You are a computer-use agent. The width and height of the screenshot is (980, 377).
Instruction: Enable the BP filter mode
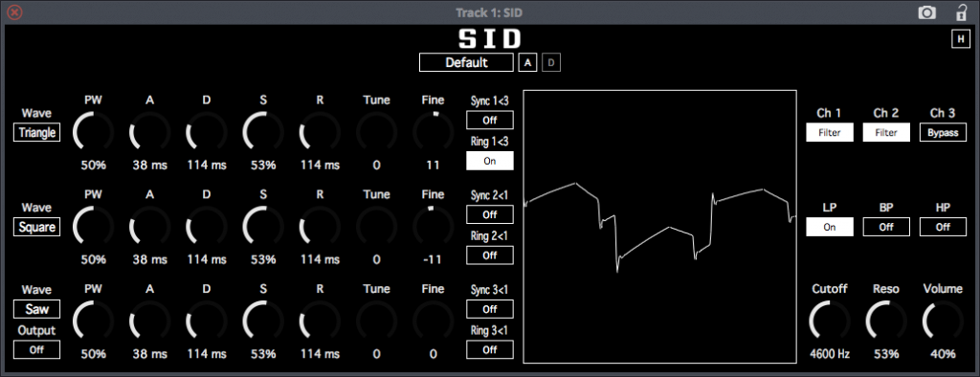coord(886,227)
